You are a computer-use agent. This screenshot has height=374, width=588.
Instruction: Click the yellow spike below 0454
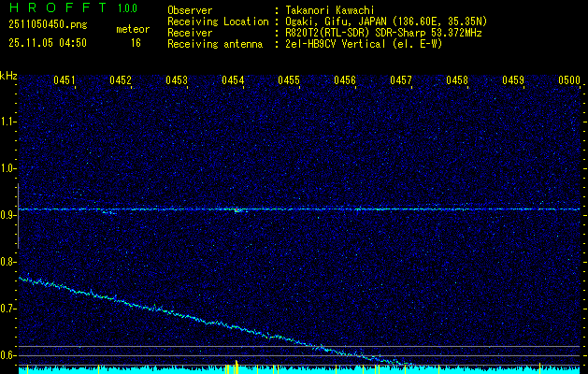pos(237,366)
